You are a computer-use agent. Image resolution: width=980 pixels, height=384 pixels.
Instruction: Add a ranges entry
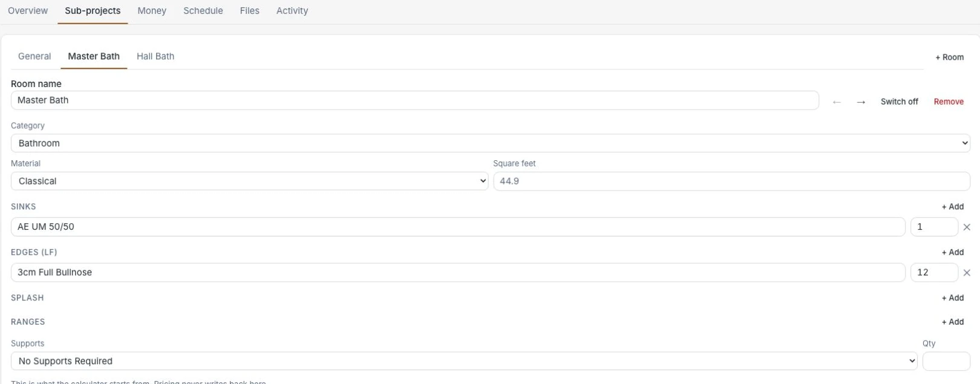click(x=953, y=322)
